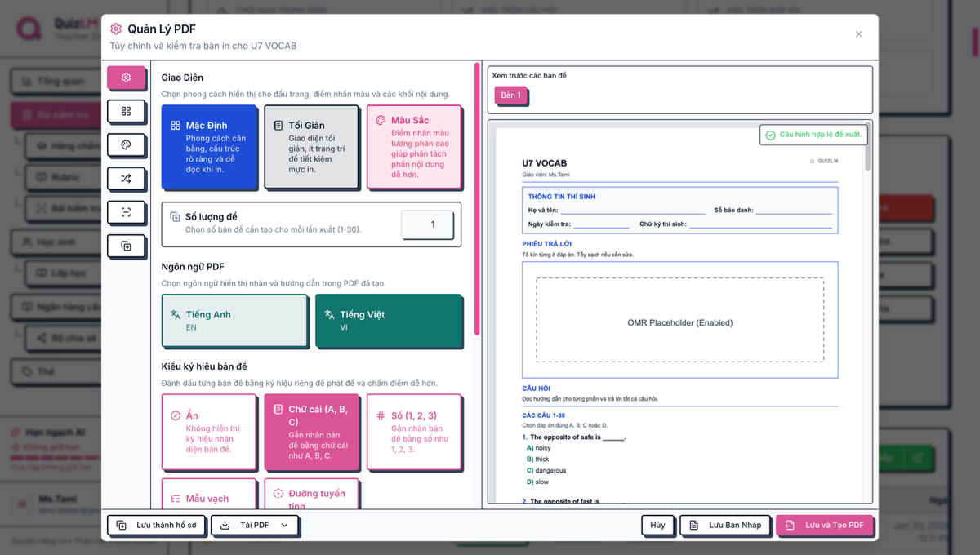Select the Bản 1 preview tab
The image size is (980, 555).
[510, 95]
